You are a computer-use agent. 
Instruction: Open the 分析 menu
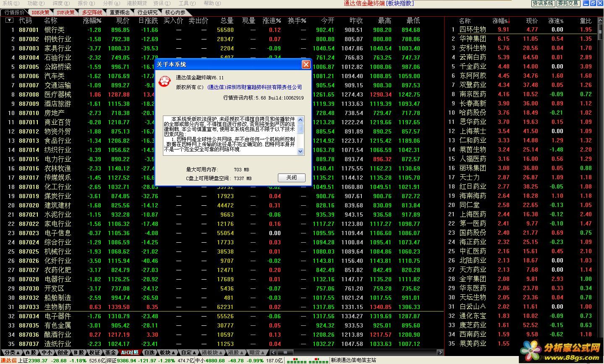111,3
